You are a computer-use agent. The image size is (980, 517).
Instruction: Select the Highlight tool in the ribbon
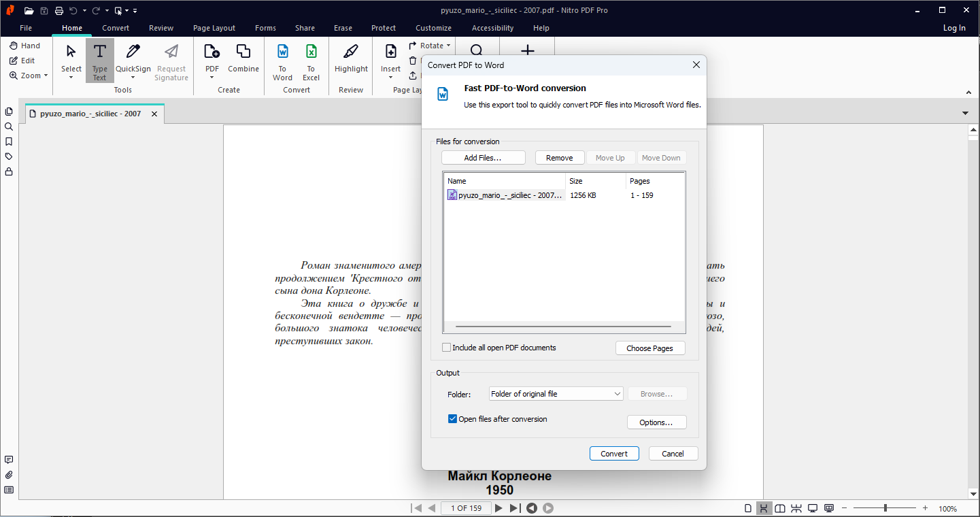(351, 59)
